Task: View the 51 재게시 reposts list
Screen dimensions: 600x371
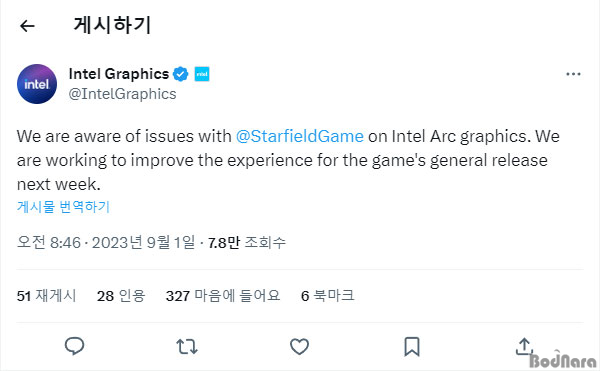Action: tap(47, 296)
